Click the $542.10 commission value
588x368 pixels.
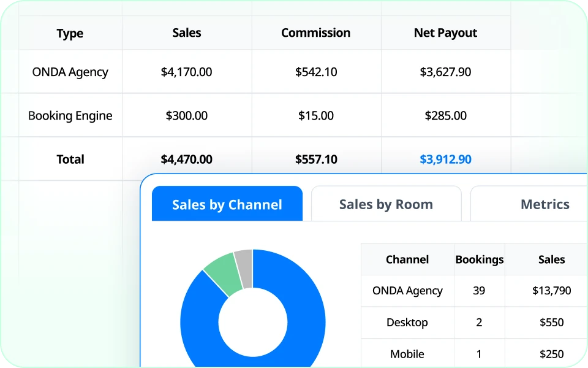pos(316,72)
